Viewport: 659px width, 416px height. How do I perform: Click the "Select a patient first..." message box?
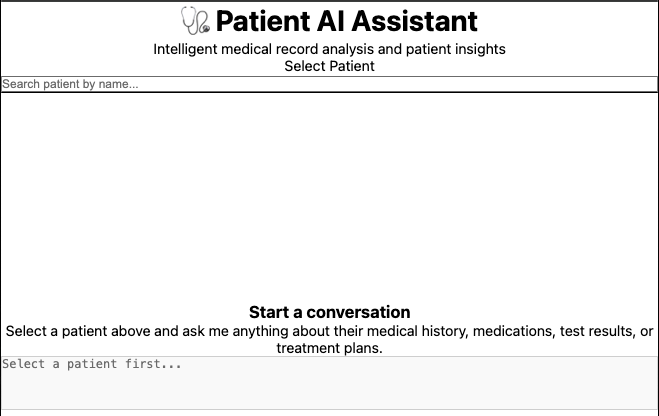pos(329,381)
